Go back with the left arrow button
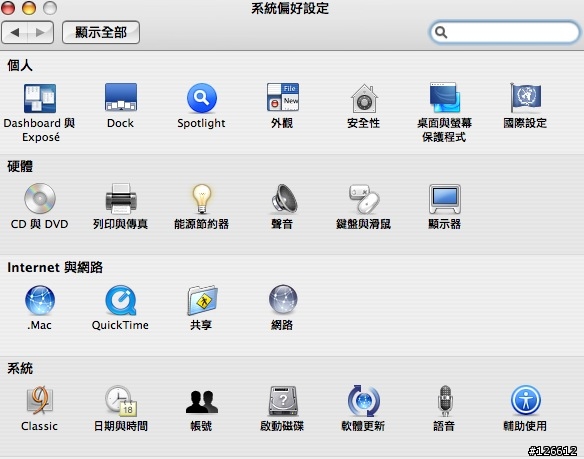Screen dimensions: 584x459 pyautogui.click(x=15, y=32)
